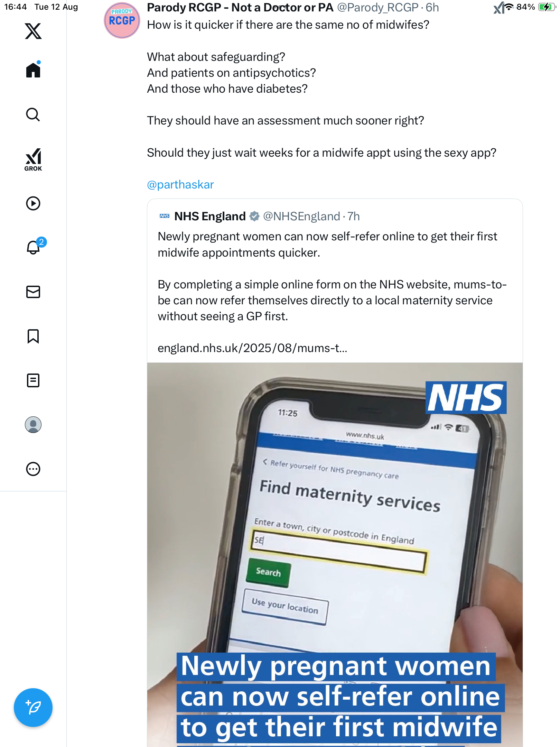Play the NHS self-refer video
Screen dimensions: 560x747
tap(335, 554)
